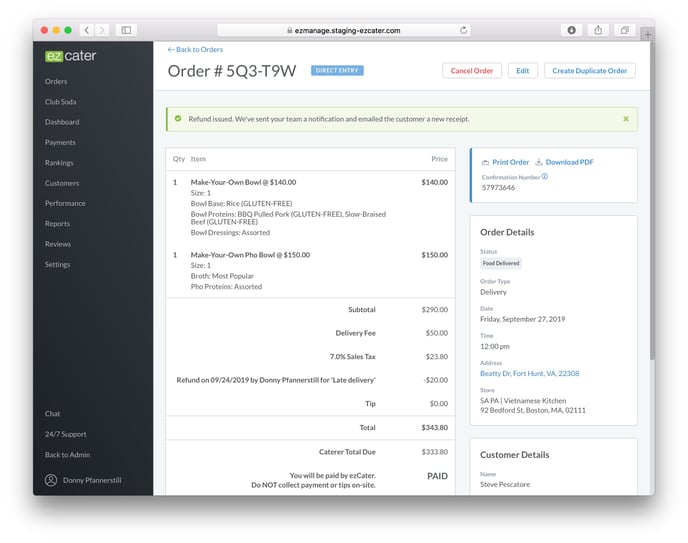Click the customer name Steve Pescatore
This screenshot has height=543, width=688.
[505, 484]
